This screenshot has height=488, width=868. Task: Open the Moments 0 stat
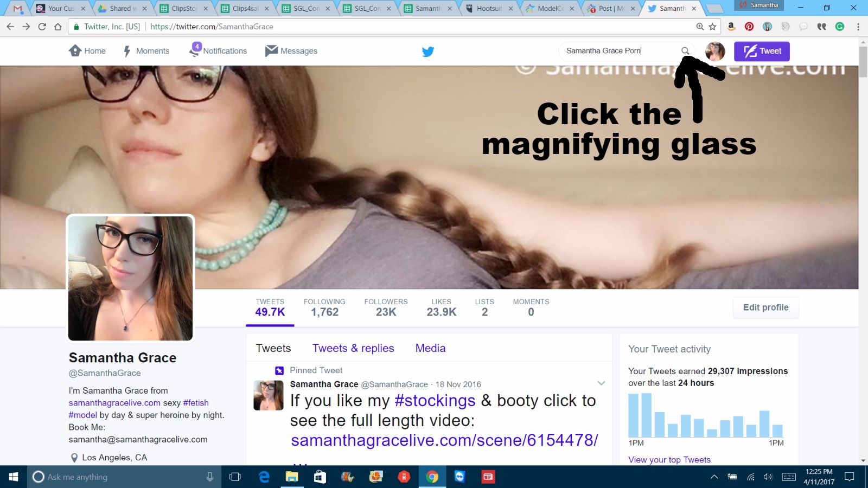point(531,308)
